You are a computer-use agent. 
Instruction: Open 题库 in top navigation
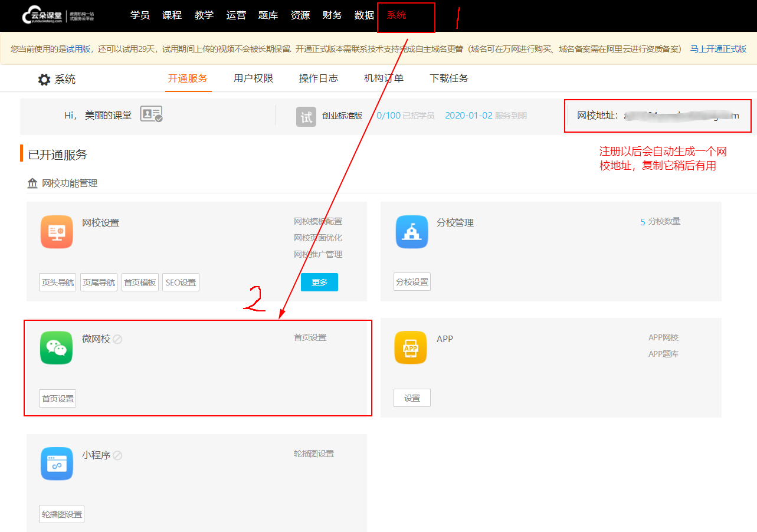[268, 15]
